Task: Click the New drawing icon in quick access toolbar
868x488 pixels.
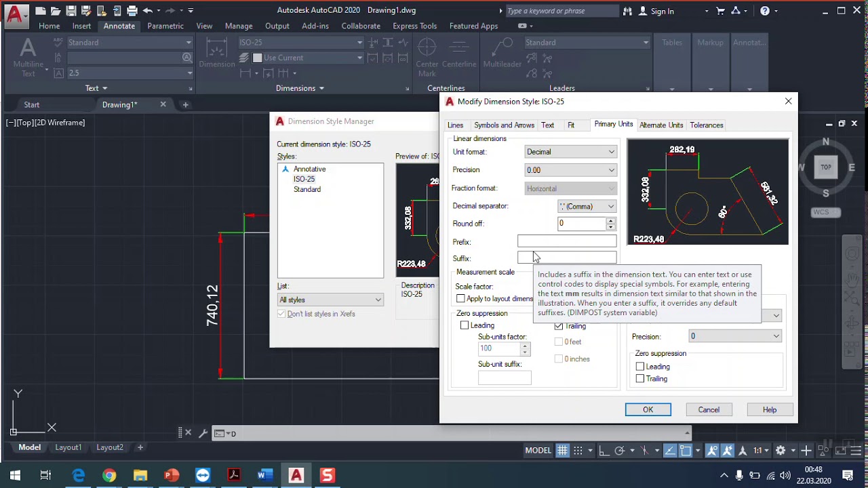Action: tap(41, 11)
